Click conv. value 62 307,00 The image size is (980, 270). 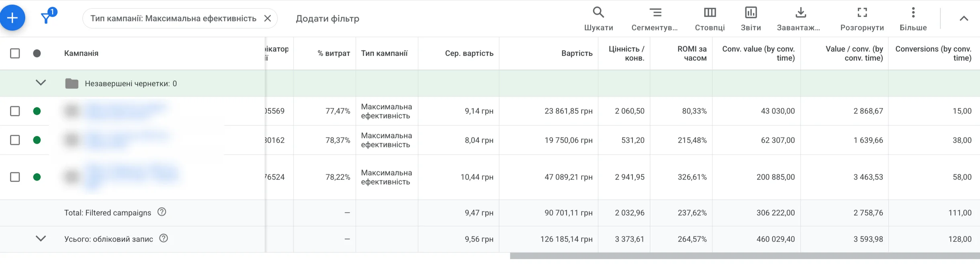pyautogui.click(x=778, y=140)
